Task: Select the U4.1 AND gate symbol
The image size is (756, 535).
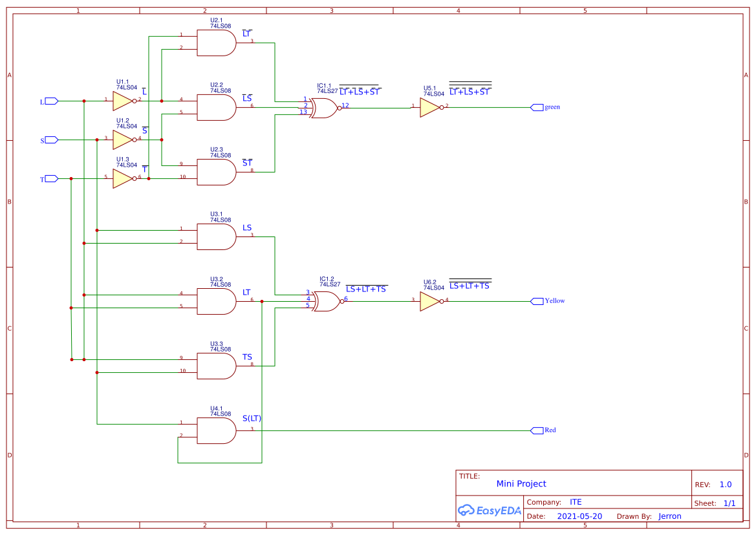Action: 217,430
